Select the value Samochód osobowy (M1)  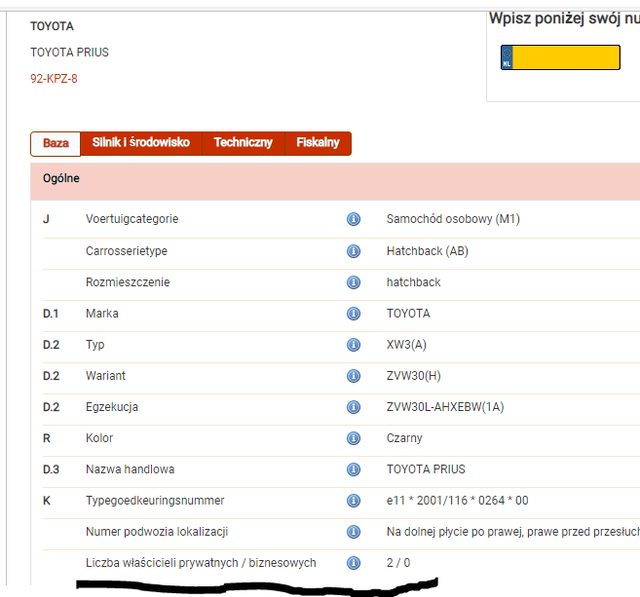pos(453,219)
